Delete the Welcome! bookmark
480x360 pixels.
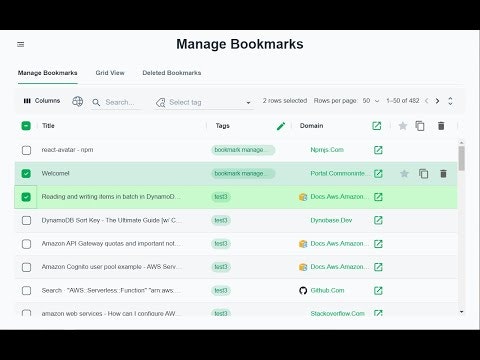coord(443,173)
